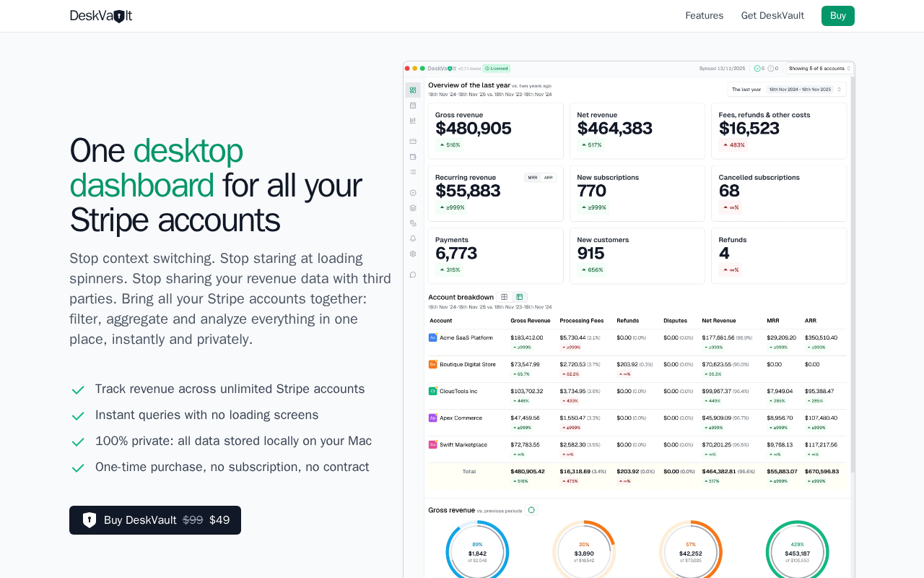Click the dashboard's vertical scrollbar
Screen dimensions: 924x578
point(852,275)
